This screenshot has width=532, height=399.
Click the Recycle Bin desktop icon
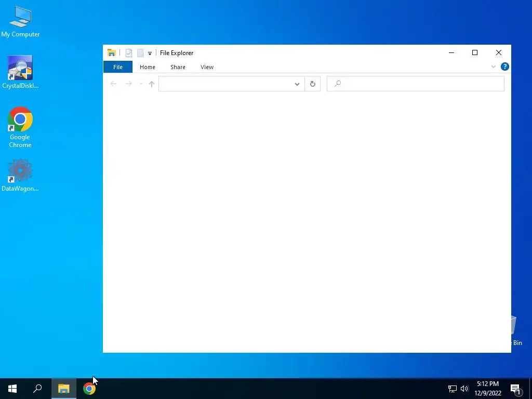tap(517, 331)
